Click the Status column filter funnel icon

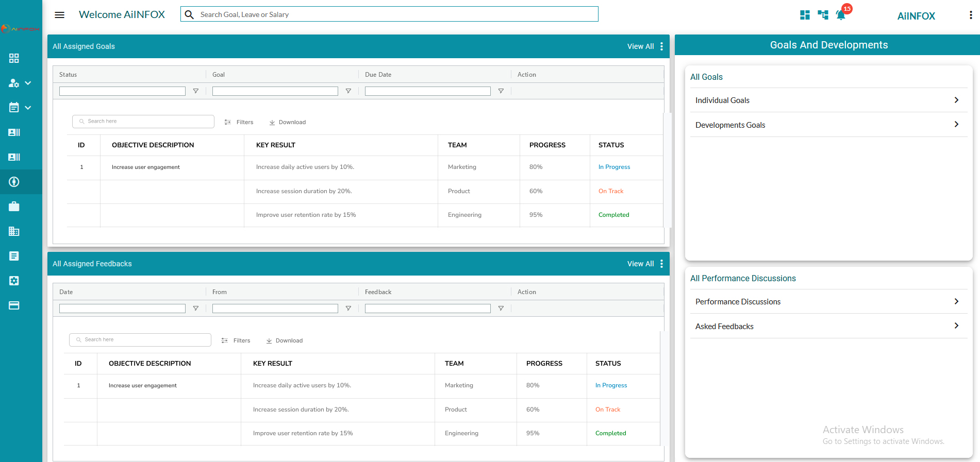click(196, 91)
